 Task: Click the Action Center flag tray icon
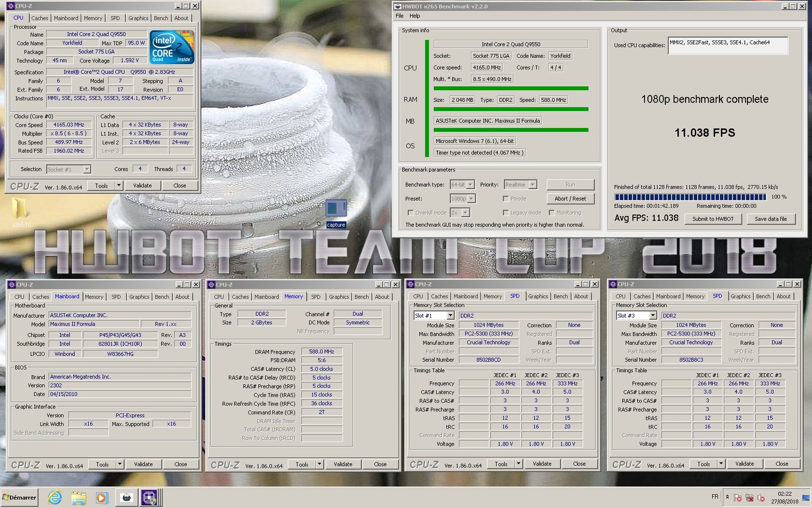[x=738, y=498]
